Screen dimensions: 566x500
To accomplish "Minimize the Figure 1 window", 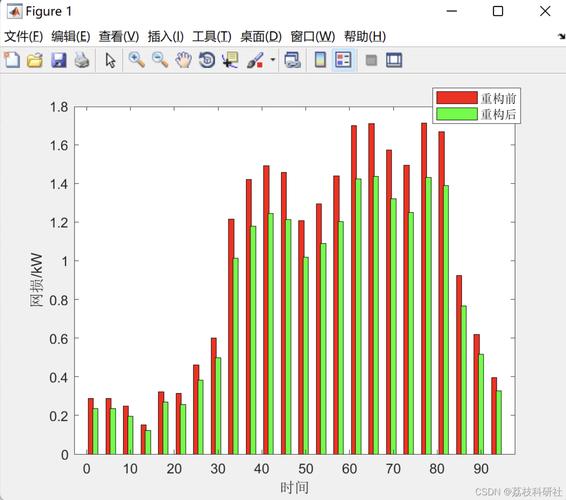I will click(452, 11).
